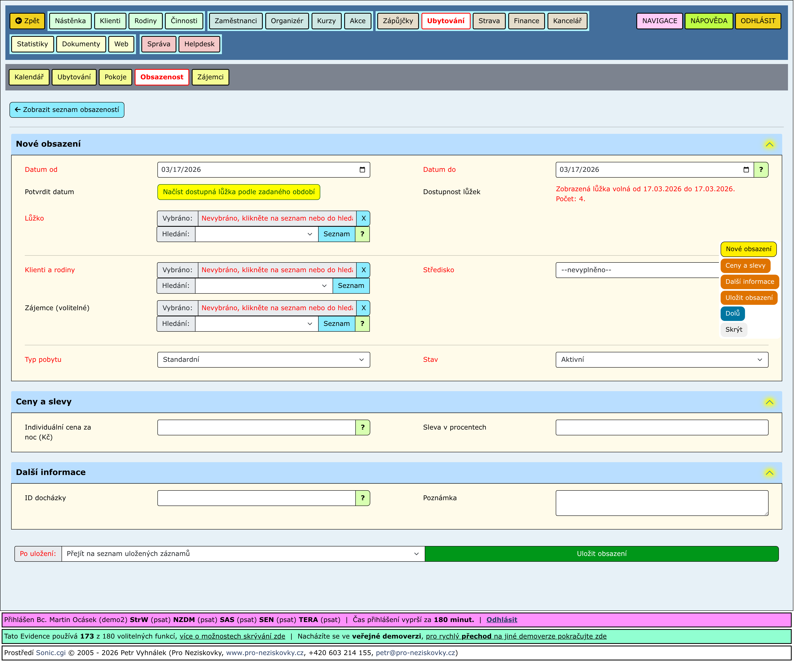The image size is (795, 672).
Task: Open help for Individuální cena za noc
Action: [x=363, y=428]
